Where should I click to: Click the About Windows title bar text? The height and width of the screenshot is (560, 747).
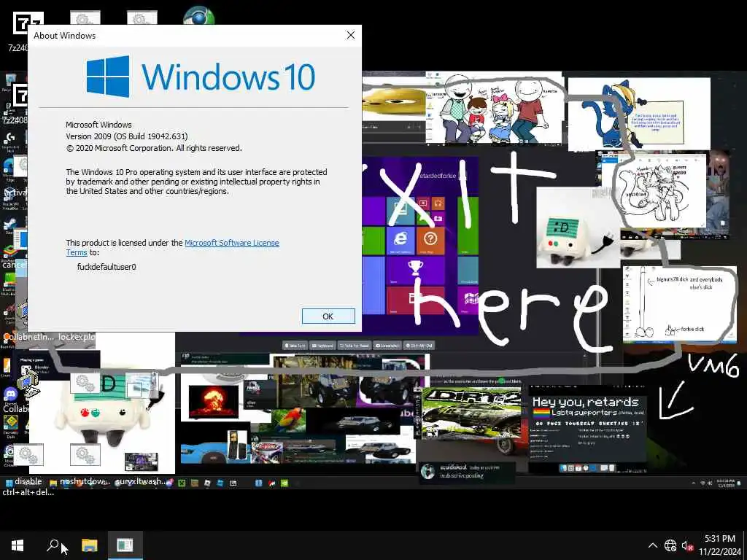click(x=65, y=36)
